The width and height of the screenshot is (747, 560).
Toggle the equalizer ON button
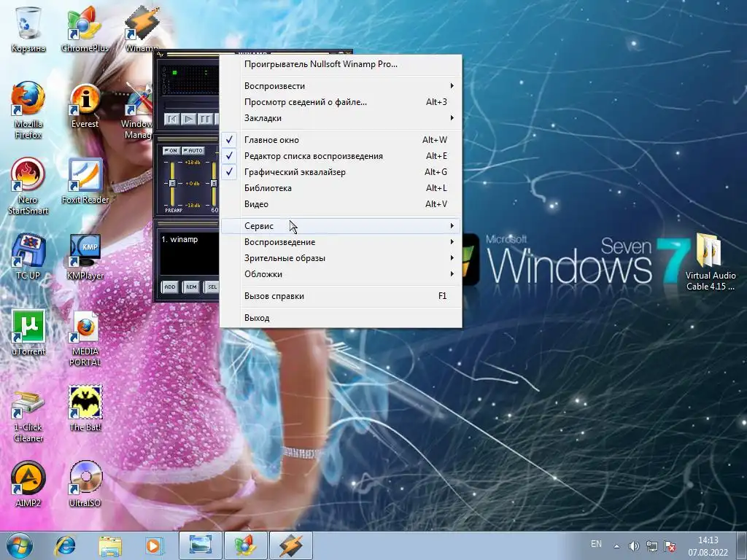[x=171, y=150]
